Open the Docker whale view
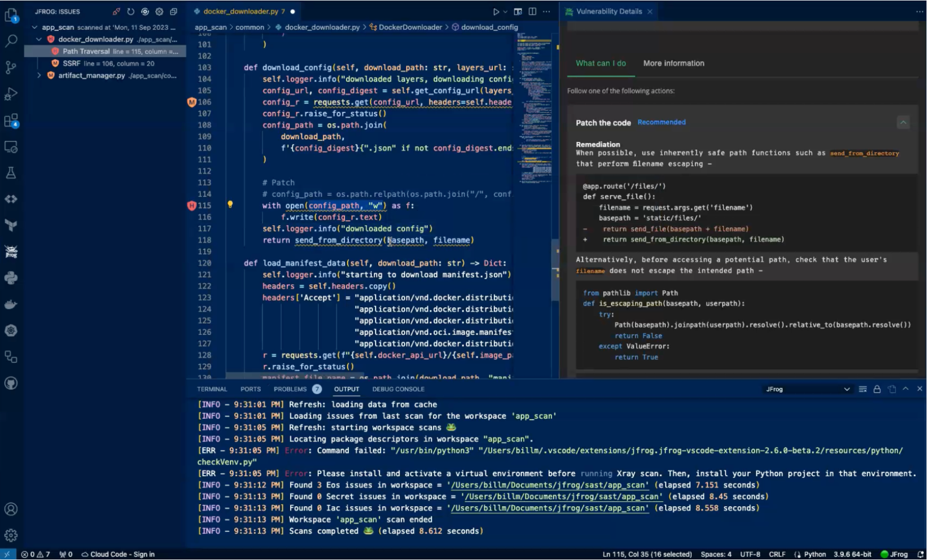 [11, 304]
